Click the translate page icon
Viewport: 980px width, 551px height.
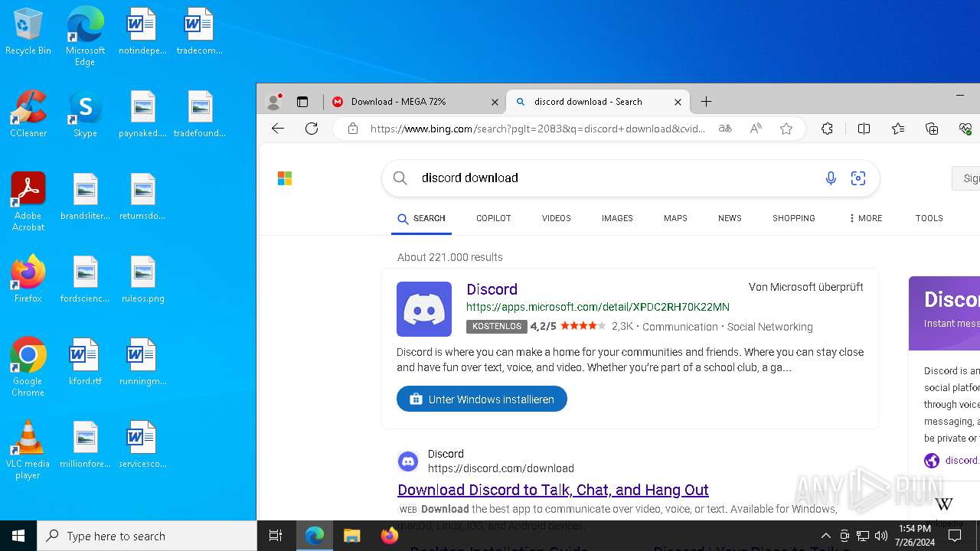(725, 129)
